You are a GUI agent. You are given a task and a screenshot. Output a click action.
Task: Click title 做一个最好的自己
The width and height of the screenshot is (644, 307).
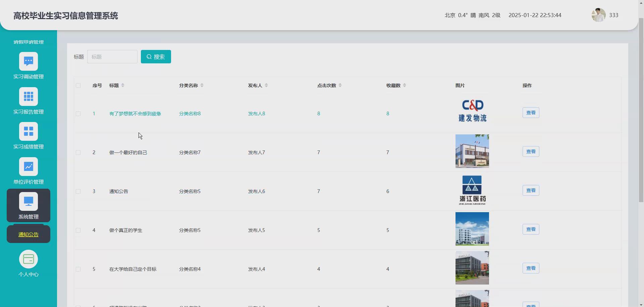[x=128, y=152]
